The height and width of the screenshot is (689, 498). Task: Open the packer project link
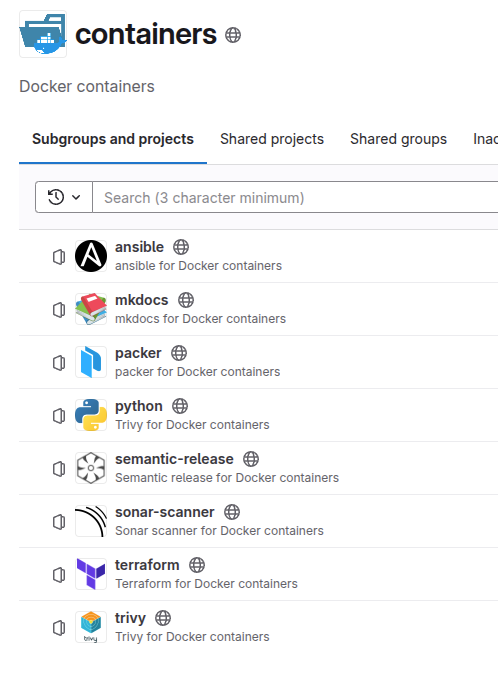[x=138, y=353]
